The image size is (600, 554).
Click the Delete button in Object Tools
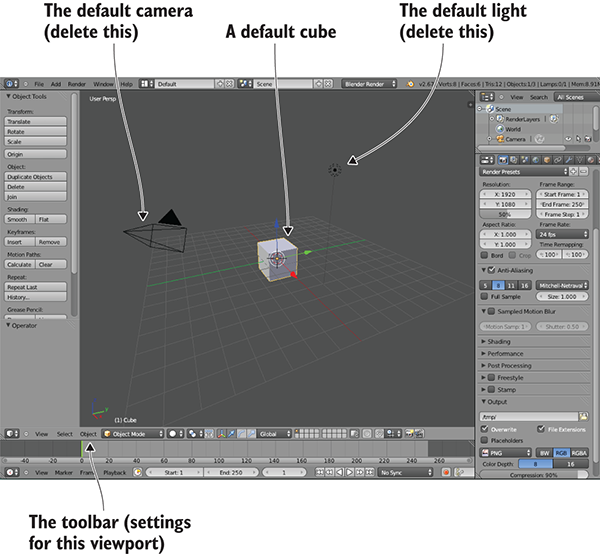(x=36, y=187)
